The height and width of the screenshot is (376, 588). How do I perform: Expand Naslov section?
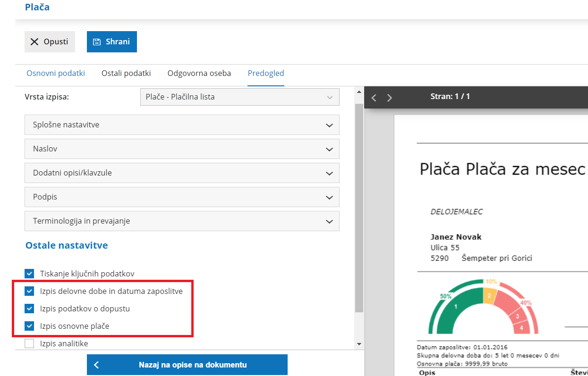click(182, 149)
